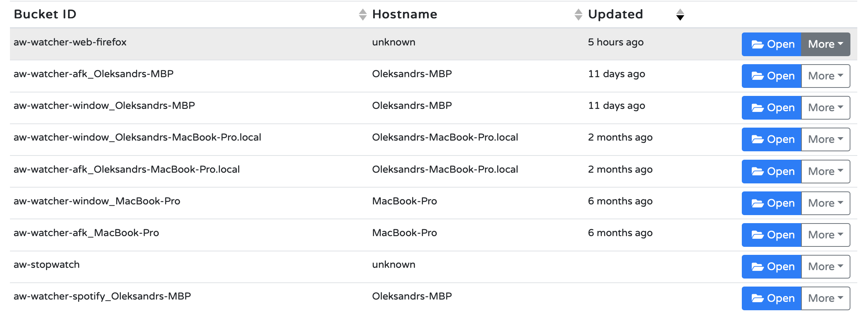Expand More dropdown for aw-stopwatch

[826, 267]
